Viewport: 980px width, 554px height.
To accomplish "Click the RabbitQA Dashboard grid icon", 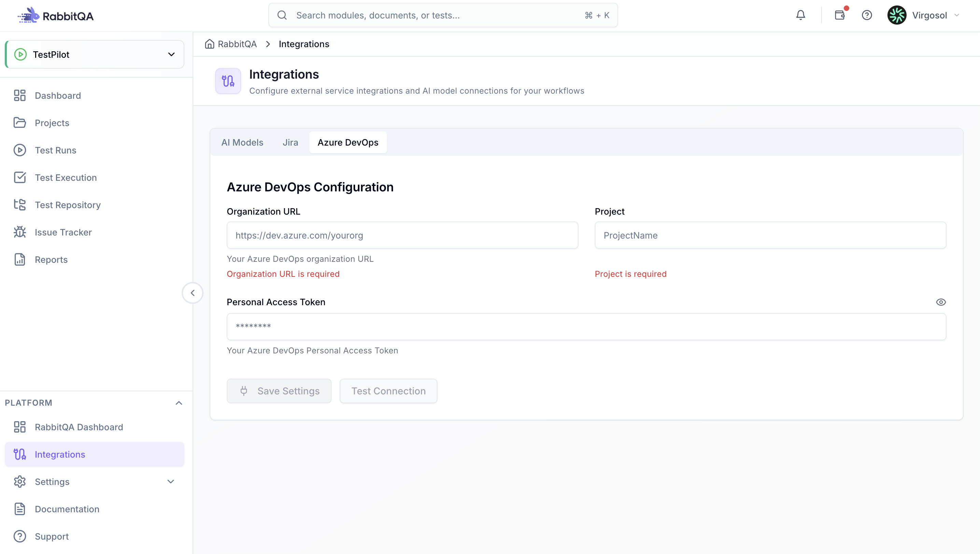I will [20, 427].
